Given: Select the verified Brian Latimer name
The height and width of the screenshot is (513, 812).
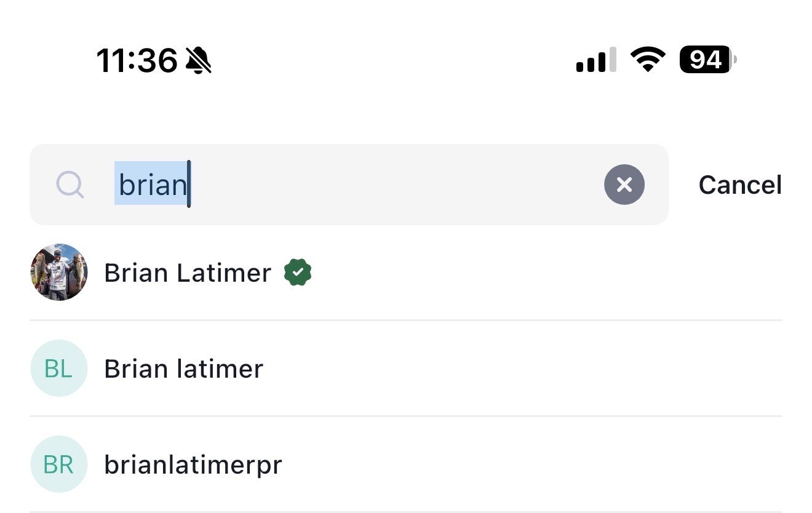Looking at the screenshot, I should [x=188, y=272].
